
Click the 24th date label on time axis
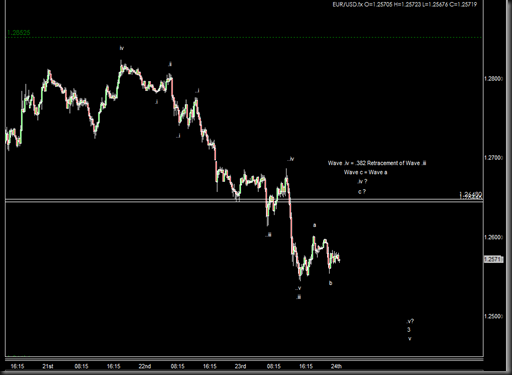pos(336,366)
